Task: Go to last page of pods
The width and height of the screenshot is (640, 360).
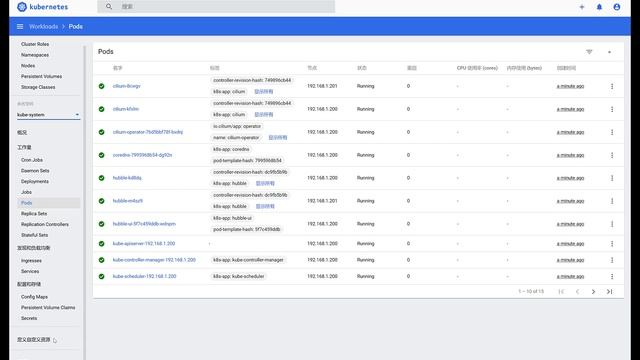Action: pyautogui.click(x=609, y=291)
